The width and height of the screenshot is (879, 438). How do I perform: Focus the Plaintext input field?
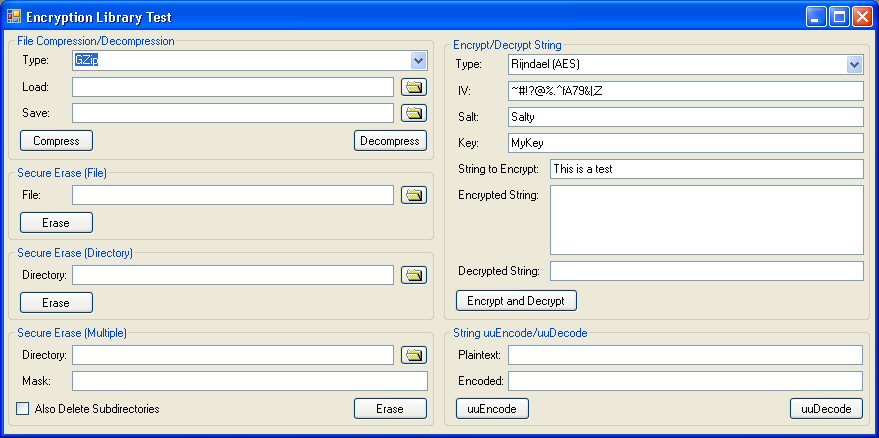click(686, 355)
